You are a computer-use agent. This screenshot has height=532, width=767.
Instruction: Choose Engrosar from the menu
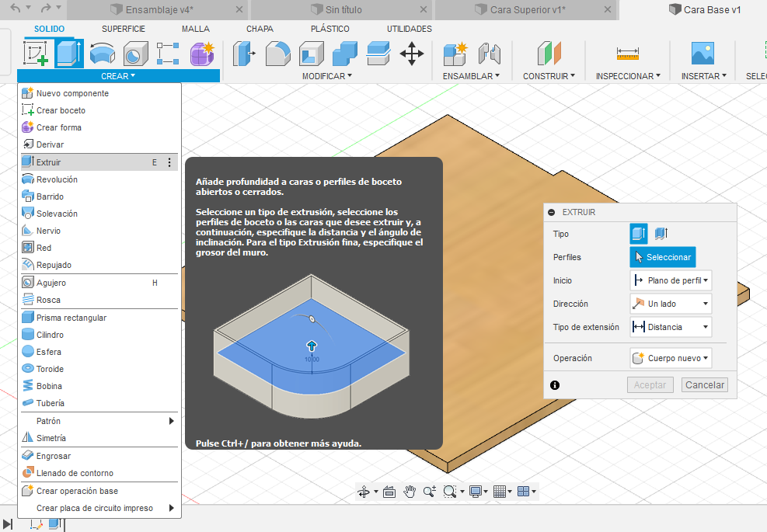(99, 456)
